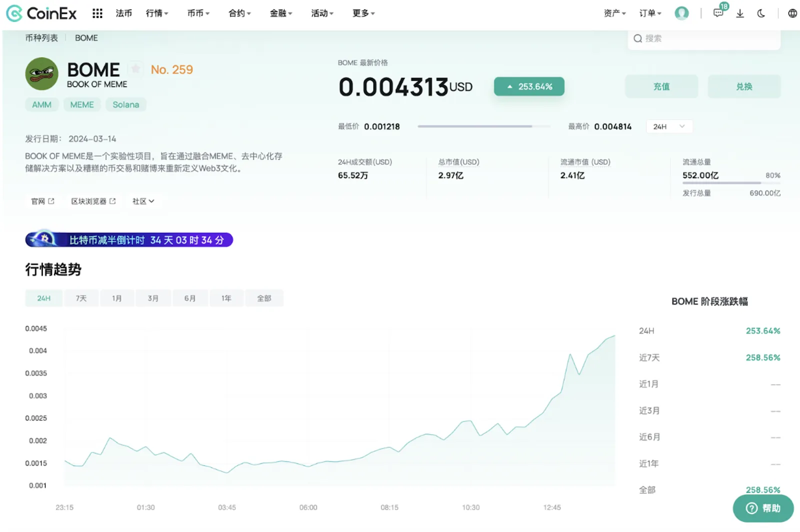Switch chart to 全部
The width and height of the screenshot is (800, 532).
pyautogui.click(x=264, y=298)
